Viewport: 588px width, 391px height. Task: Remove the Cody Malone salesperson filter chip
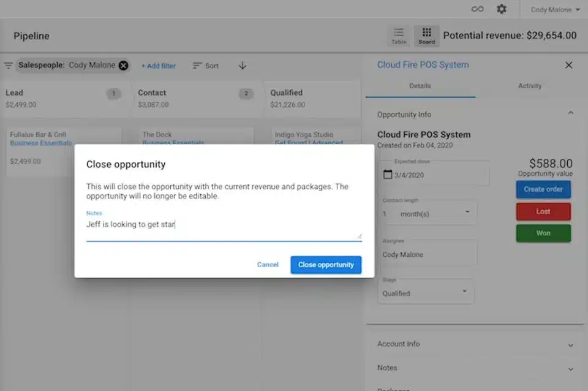[x=123, y=66]
